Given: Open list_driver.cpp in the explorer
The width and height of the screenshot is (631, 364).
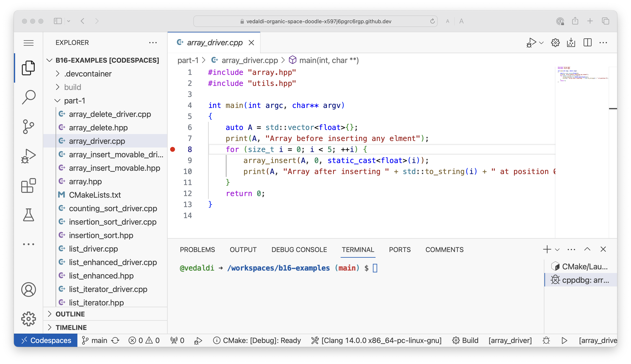Looking at the screenshot, I should pos(93,249).
